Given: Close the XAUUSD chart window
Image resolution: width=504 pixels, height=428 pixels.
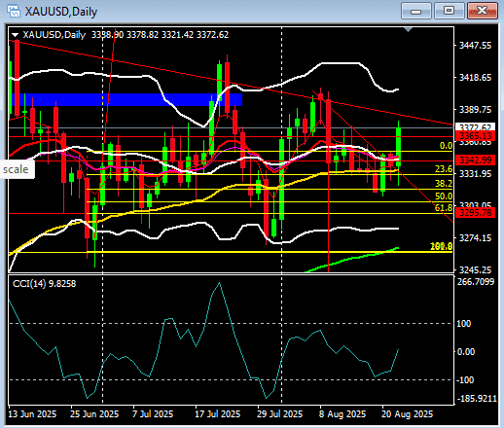Looking at the screenshot, I should [483, 12].
